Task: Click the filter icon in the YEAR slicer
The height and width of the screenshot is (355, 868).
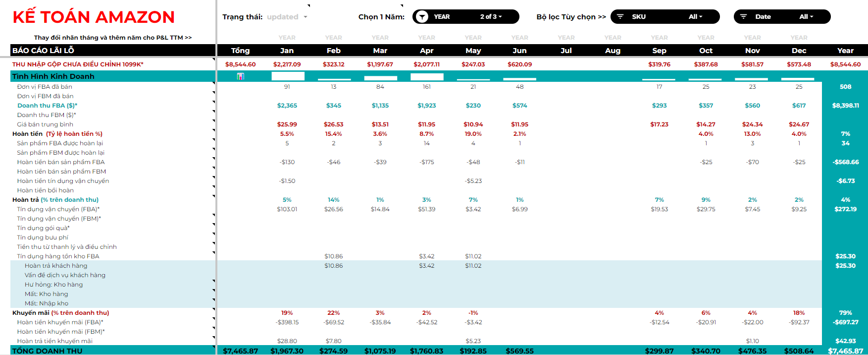Action: pyautogui.click(x=422, y=17)
